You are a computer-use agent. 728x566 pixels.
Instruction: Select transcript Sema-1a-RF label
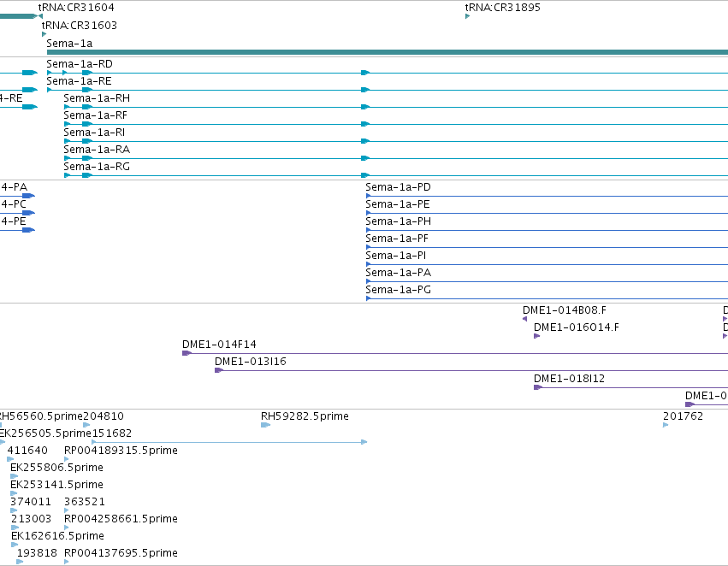point(95,115)
